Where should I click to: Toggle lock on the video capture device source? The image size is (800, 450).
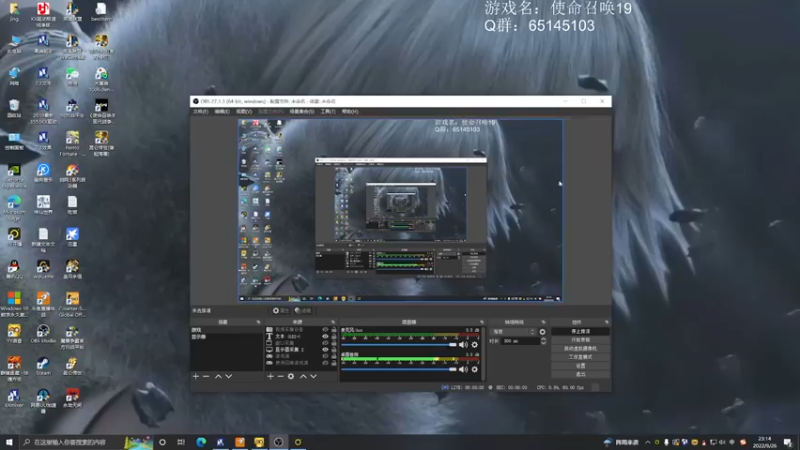coord(334,330)
